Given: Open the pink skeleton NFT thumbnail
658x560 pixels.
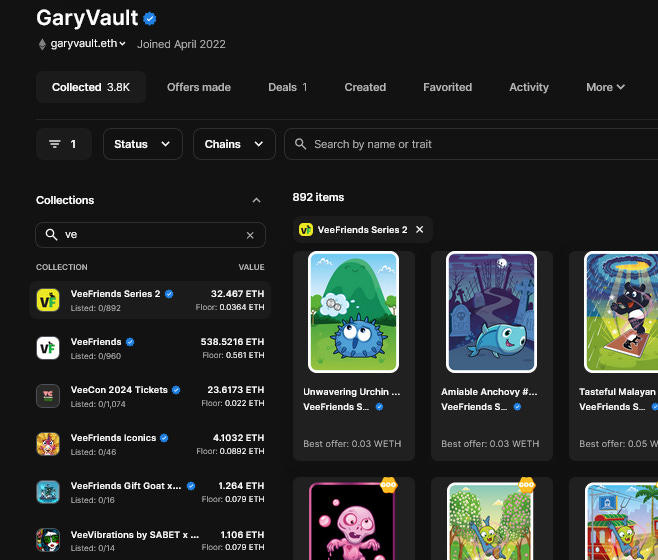Looking at the screenshot, I should pos(352,521).
